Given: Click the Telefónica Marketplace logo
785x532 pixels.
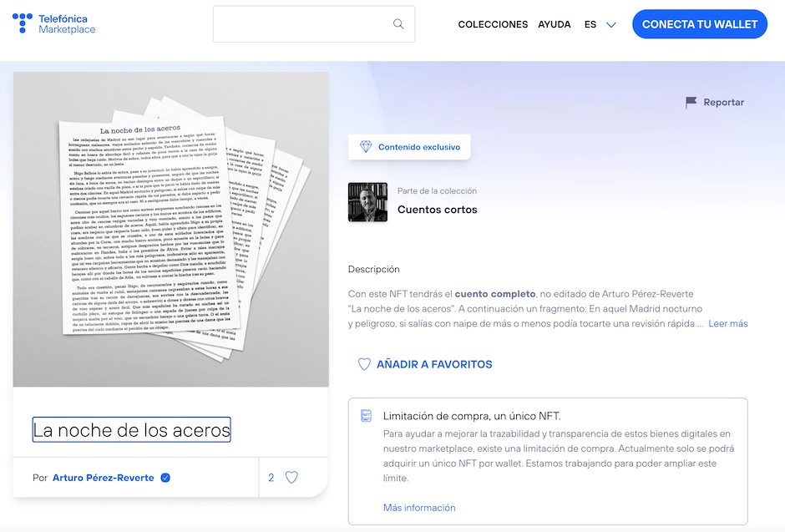Looking at the screenshot, I should pyautogui.click(x=53, y=23).
